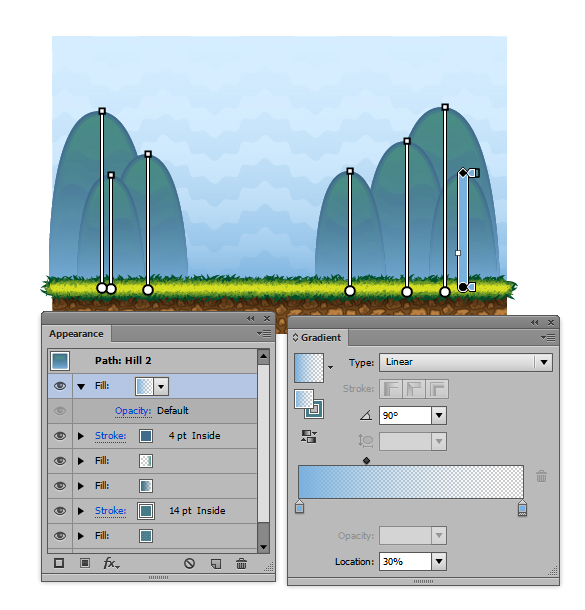Click Add New Fill icon in Appearance panel
Image resolution: width=585 pixels, height=610 pixels.
[85, 563]
